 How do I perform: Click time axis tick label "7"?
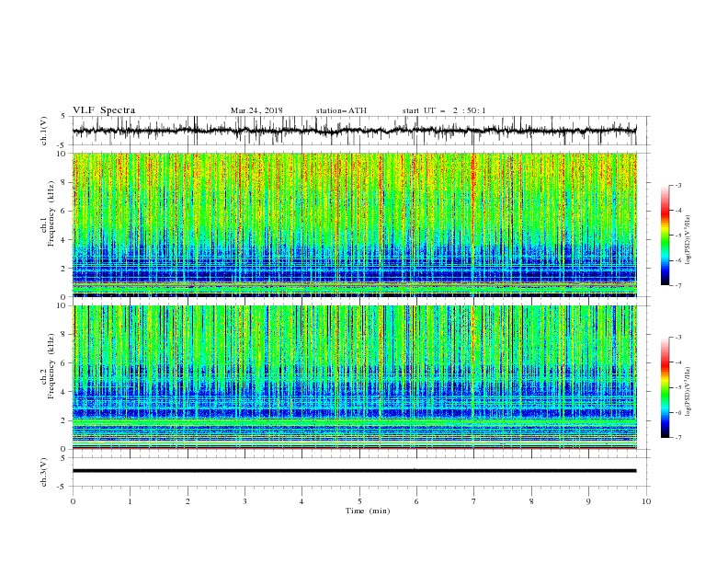pos(474,501)
